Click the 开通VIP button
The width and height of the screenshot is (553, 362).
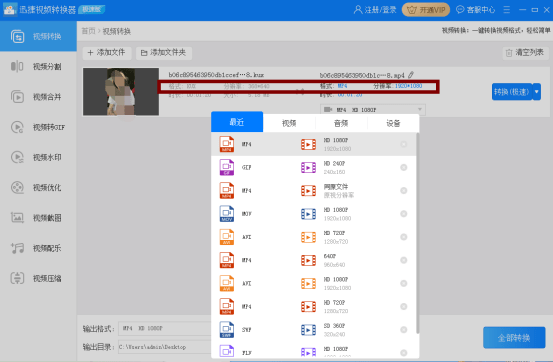[426, 10]
